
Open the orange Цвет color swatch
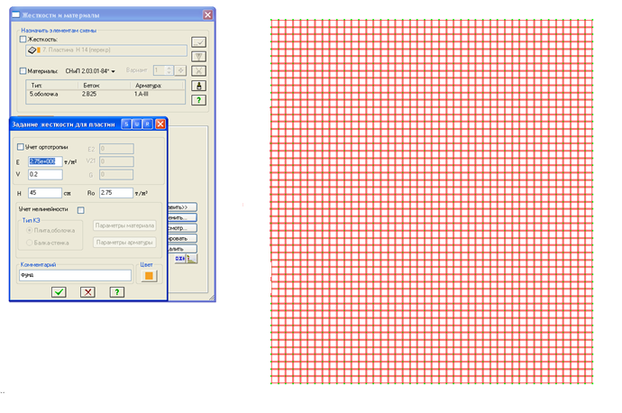(x=149, y=276)
